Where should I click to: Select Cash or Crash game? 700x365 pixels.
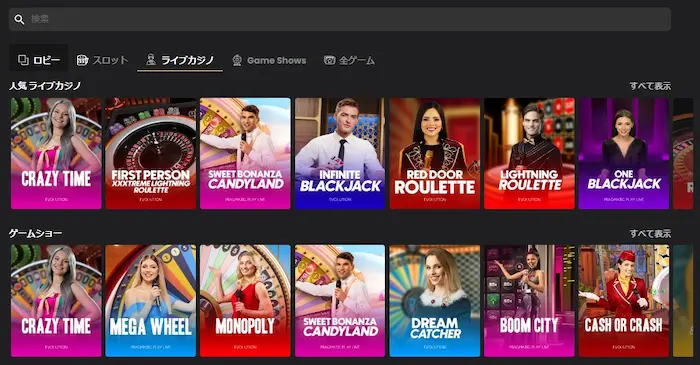[624, 301]
